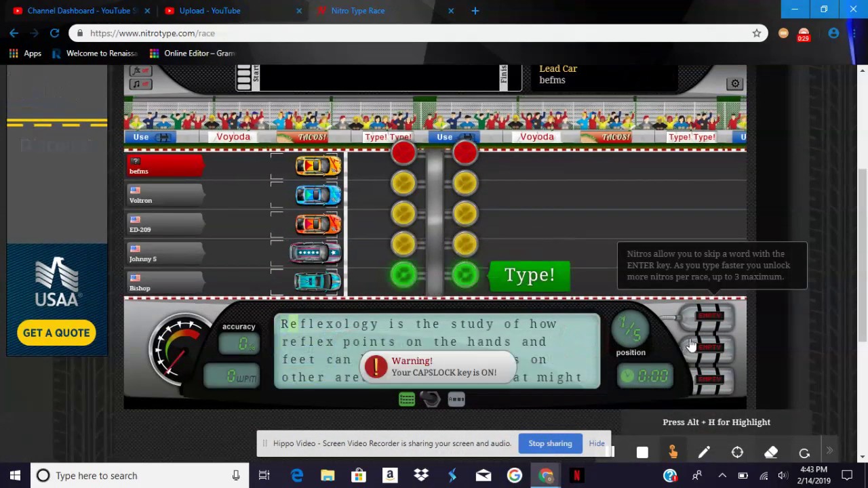The image size is (868, 488).
Task: Bookmark this page with star icon
Action: (x=757, y=33)
